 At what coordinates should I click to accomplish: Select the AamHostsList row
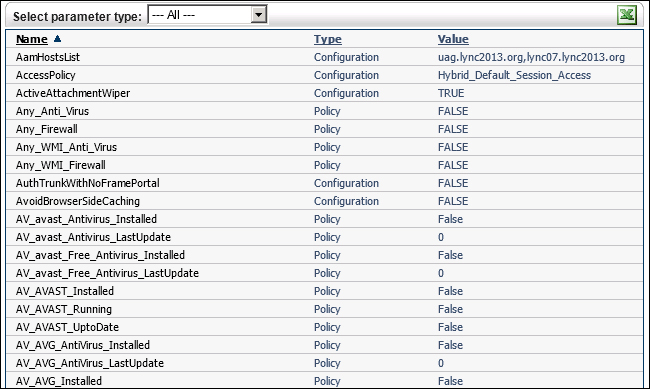(x=324, y=57)
